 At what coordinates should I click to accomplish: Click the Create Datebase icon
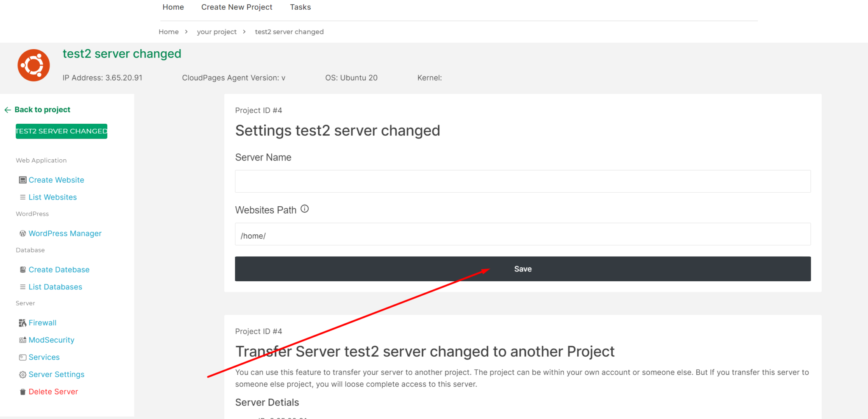pyautogui.click(x=23, y=269)
